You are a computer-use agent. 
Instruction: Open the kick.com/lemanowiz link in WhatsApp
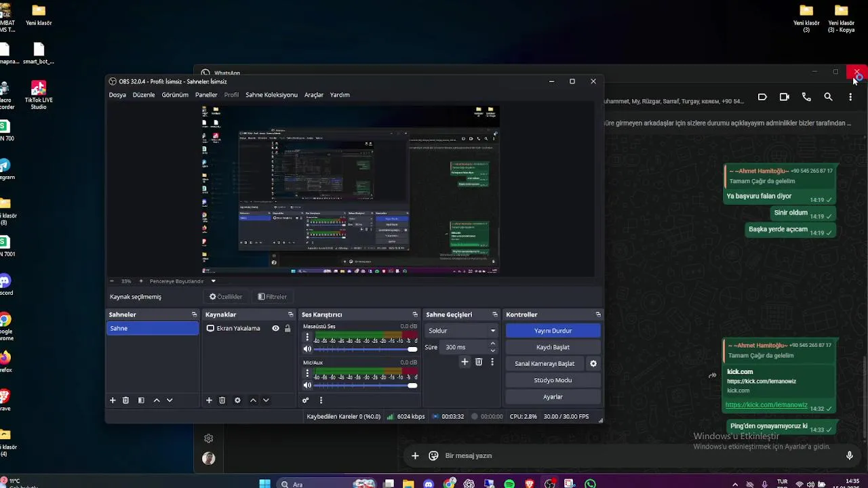click(766, 405)
